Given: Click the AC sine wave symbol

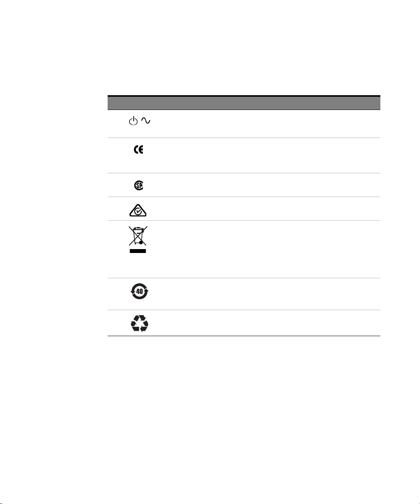Looking at the screenshot, I should [146, 121].
